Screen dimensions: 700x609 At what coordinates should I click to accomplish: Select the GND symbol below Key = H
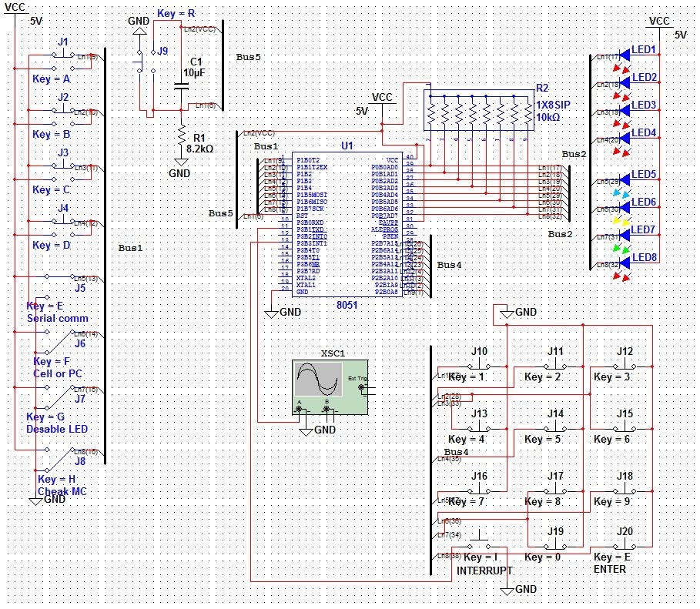(35, 501)
